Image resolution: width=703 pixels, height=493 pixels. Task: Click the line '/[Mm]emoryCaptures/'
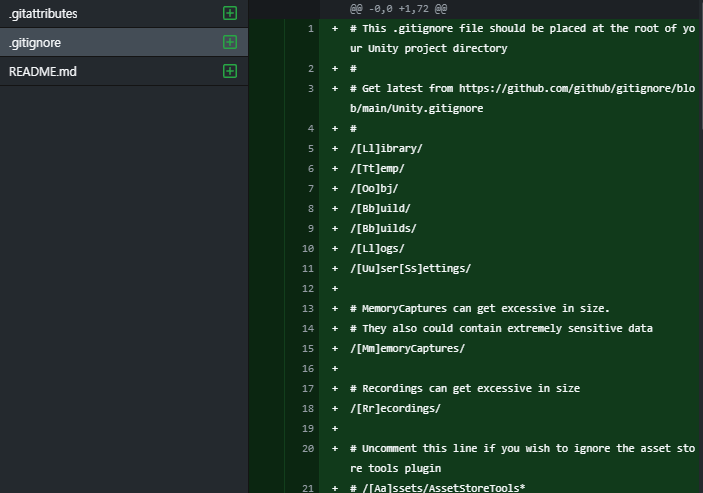408,349
